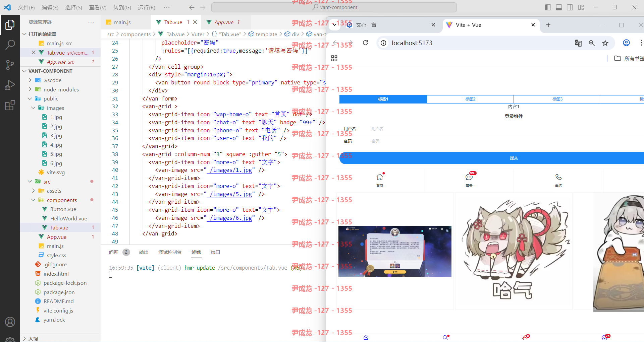
Task: Translate this page icon in browser
Action: click(x=578, y=43)
